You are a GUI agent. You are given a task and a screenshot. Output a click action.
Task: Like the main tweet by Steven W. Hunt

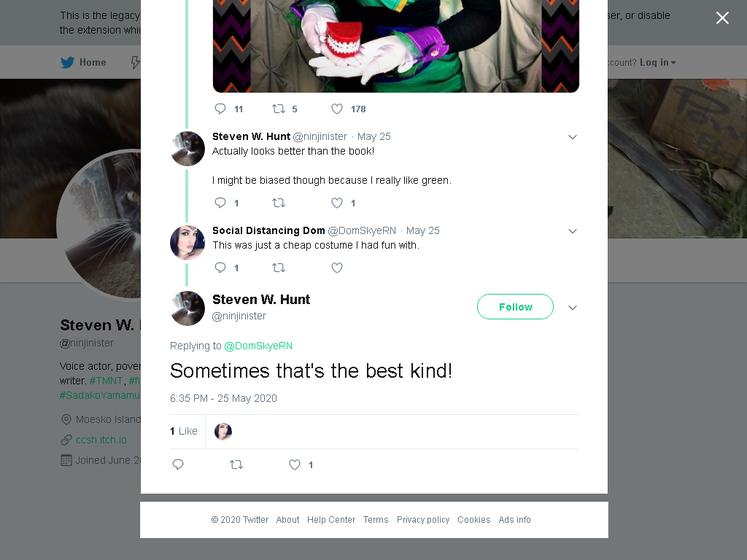coord(295,464)
